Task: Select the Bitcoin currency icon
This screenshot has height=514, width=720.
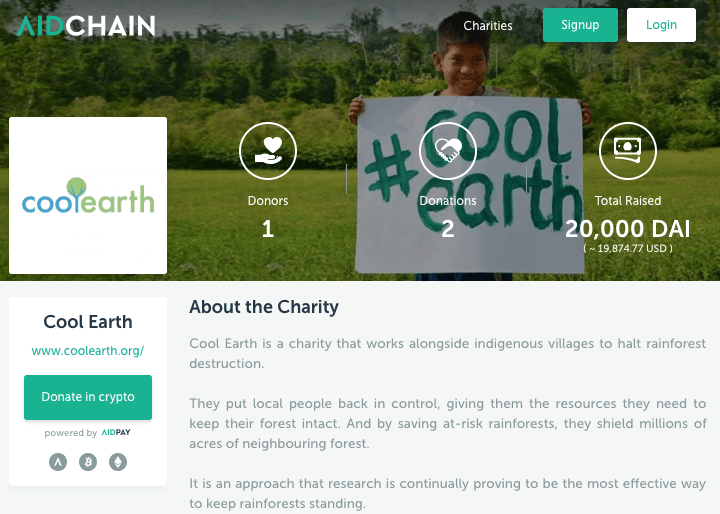Action: 88,462
